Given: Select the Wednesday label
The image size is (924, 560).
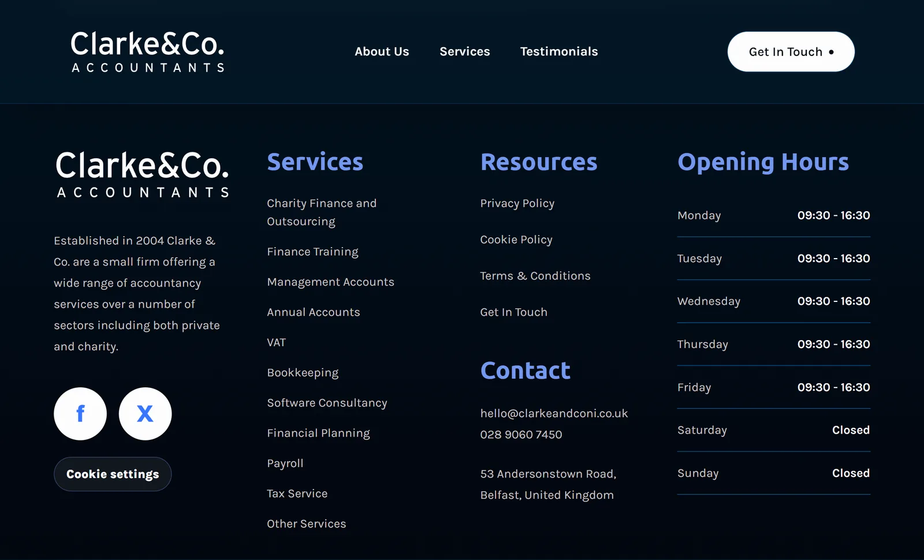Looking at the screenshot, I should pyautogui.click(x=709, y=301).
